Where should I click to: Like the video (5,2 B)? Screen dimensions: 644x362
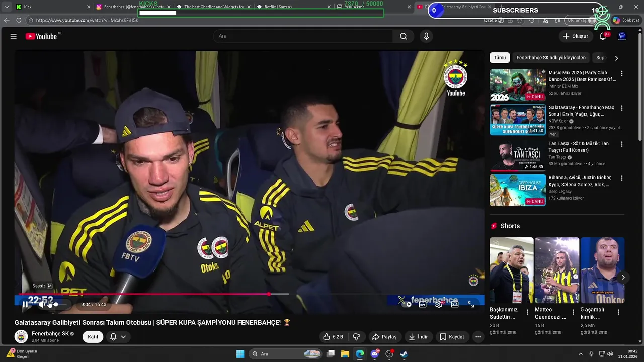pos(333,337)
